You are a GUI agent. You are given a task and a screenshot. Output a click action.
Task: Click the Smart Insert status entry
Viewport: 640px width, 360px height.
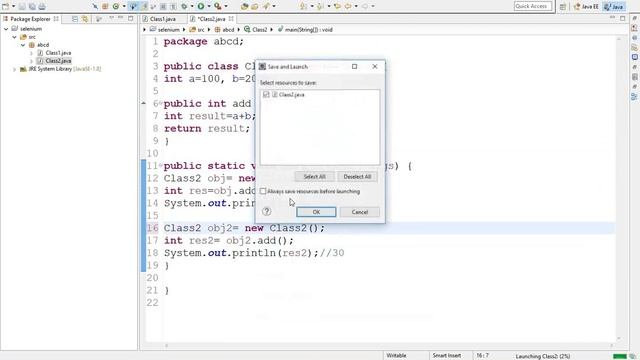coord(447,356)
